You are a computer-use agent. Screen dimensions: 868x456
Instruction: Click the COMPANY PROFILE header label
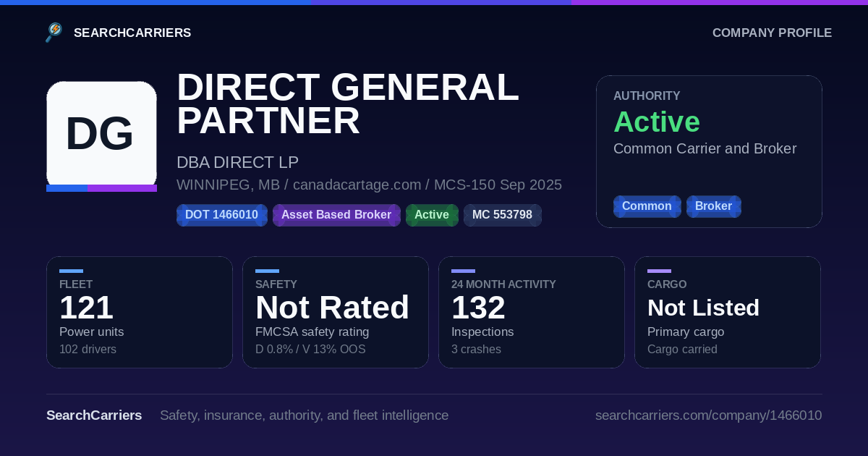[x=772, y=33]
